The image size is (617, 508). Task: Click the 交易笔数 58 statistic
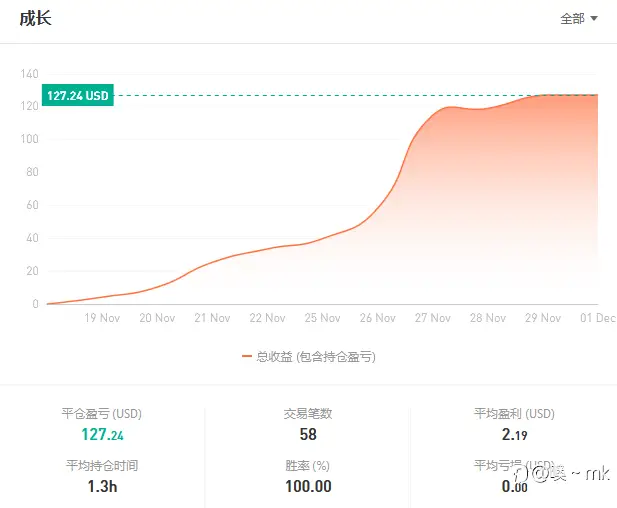308,434
